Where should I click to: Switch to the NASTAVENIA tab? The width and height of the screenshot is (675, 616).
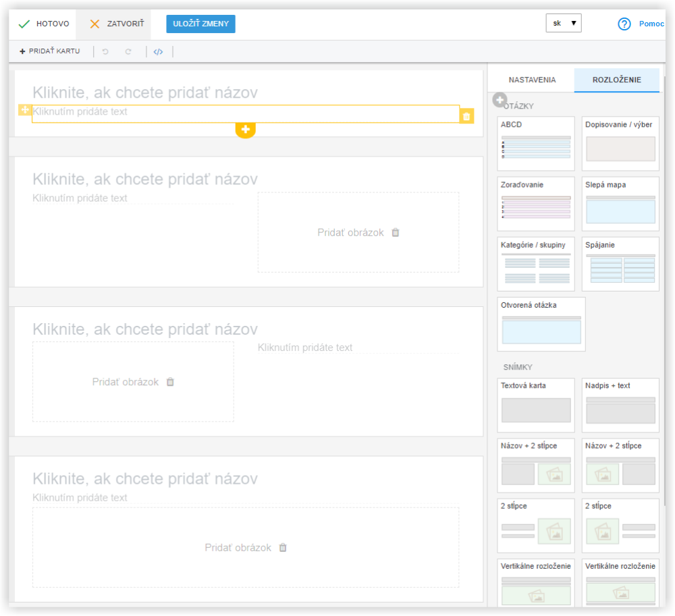pos(532,80)
